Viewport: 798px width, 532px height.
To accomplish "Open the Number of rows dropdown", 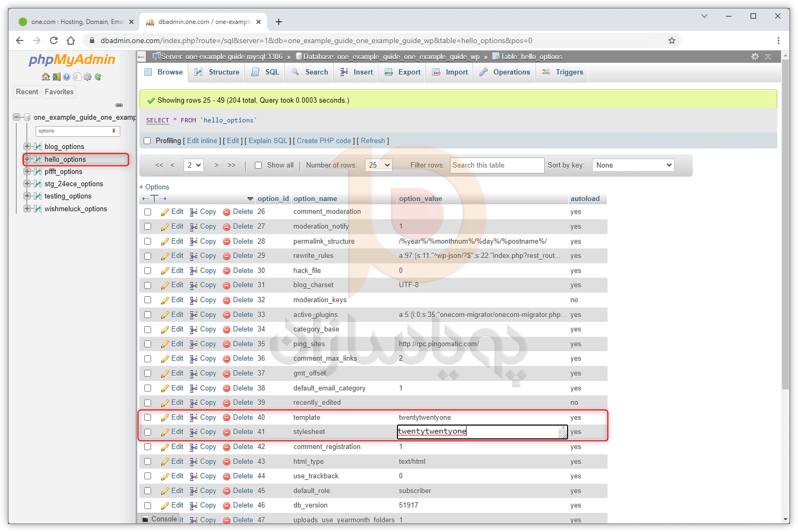I will 379,165.
